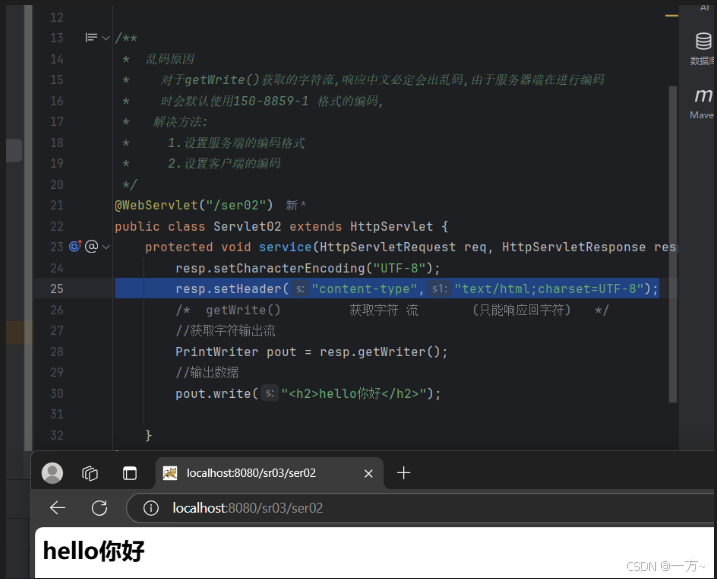Reload the page with the refresh icon
This screenshot has height=579, width=717.
tap(99, 508)
